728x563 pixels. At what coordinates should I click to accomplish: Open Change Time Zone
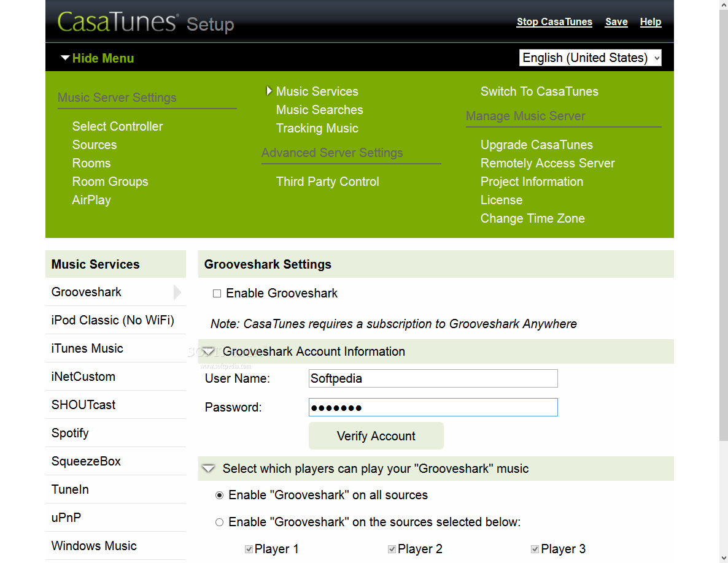tap(533, 218)
